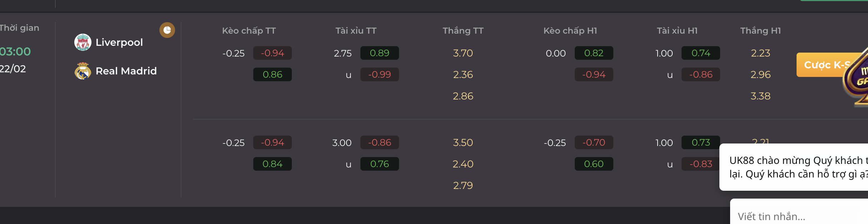Viewport: 868px width, 224px height.
Task: Pick Kèo chấp H1 odds 0.82
Action: 594,53
